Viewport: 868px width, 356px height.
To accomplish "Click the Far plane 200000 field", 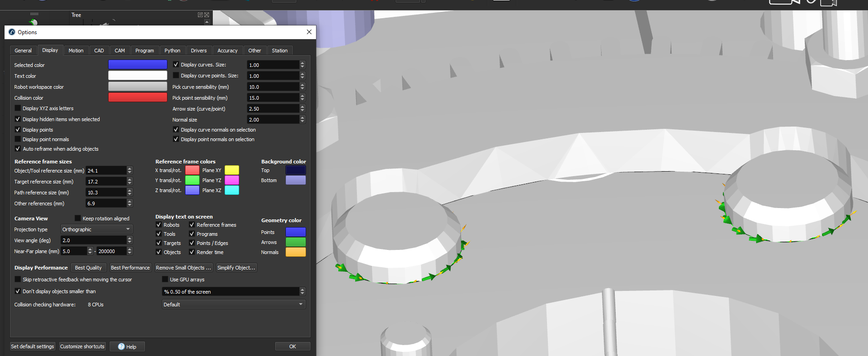I will click(111, 251).
